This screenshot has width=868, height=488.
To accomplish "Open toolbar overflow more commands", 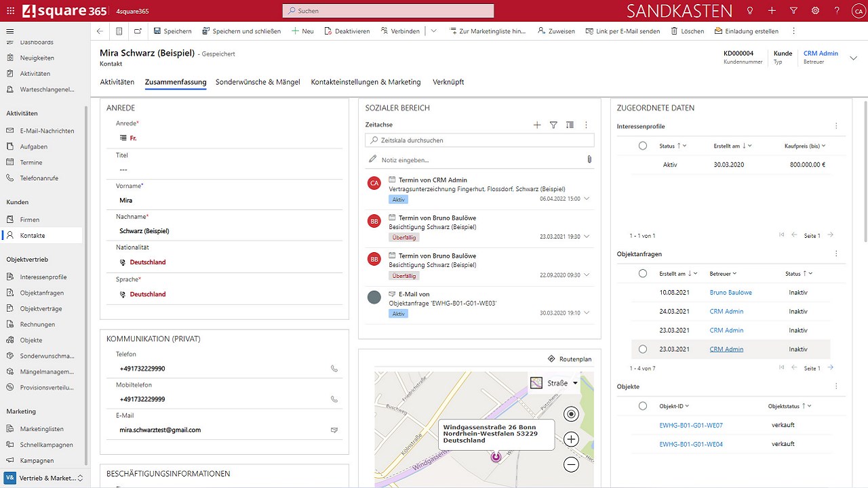I will [793, 31].
